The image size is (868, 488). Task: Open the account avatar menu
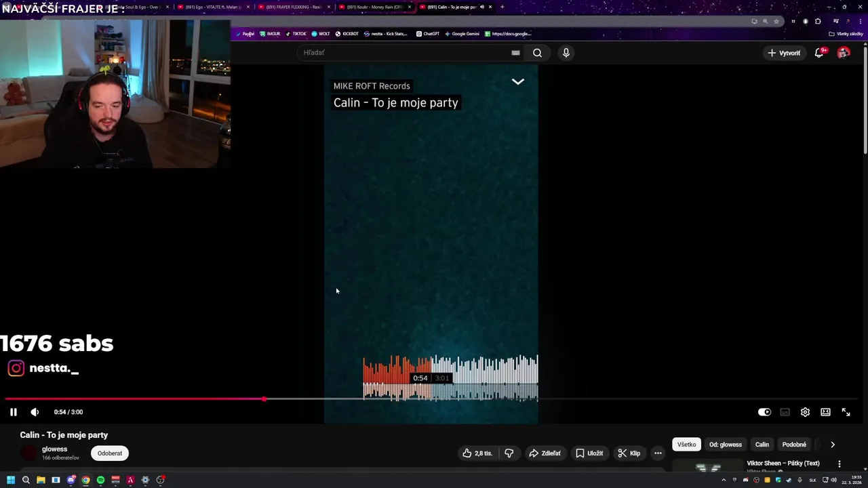844,53
